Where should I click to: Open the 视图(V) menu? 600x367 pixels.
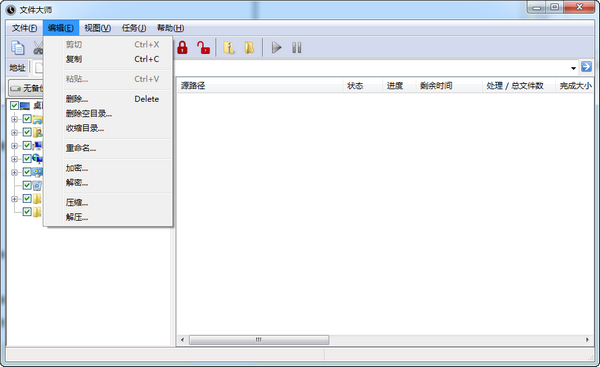(x=98, y=28)
